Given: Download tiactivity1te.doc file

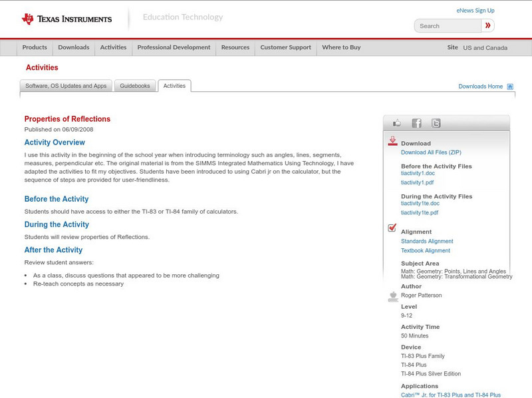Looking at the screenshot, I should pyautogui.click(x=420, y=204).
